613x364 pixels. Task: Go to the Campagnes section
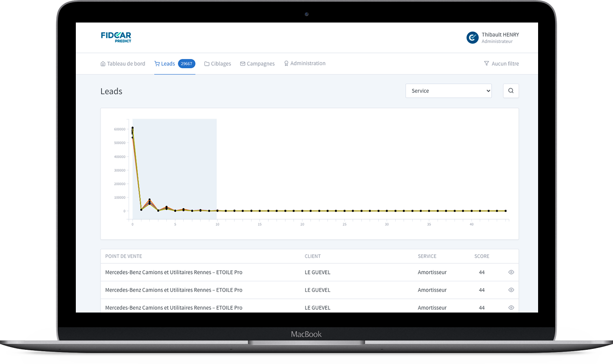pyautogui.click(x=260, y=63)
